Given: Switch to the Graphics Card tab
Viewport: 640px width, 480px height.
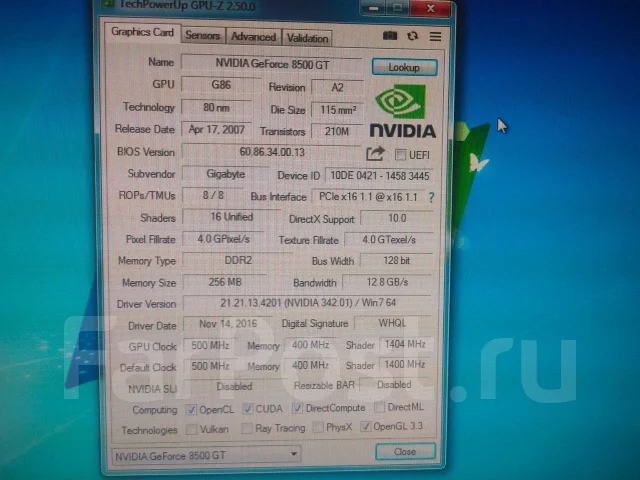Looking at the screenshot, I should click(x=142, y=32).
